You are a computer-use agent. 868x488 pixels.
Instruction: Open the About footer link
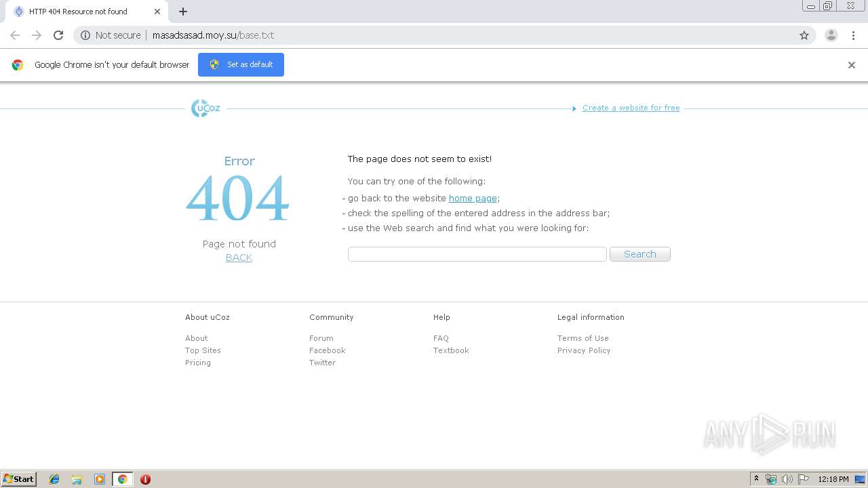click(197, 338)
